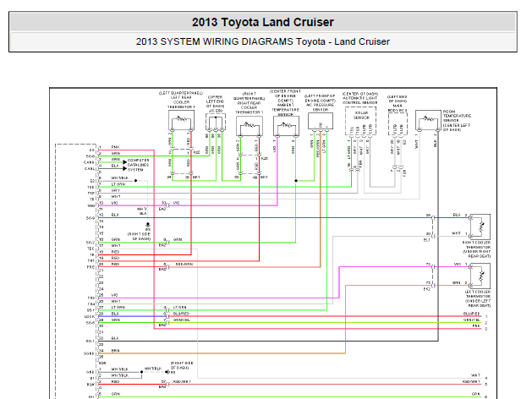The width and height of the screenshot is (532, 399).
Task: Select the LT GRN label at pin 7
Action: [x=118, y=184]
